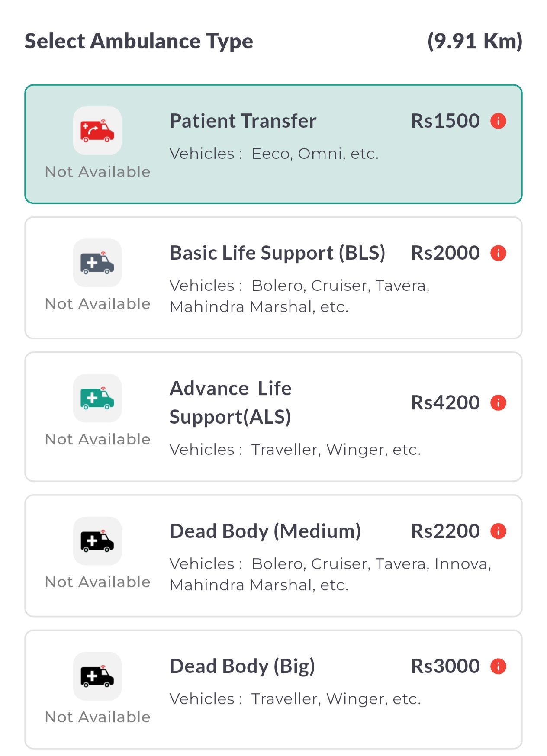This screenshot has width=547, height=756.
Task: Choose the Basic Life Support (BLS) title
Action: click(277, 253)
